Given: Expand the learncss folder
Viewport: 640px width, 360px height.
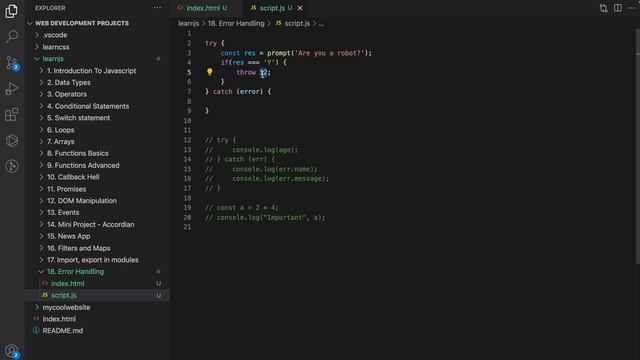Looking at the screenshot, I should coord(56,47).
